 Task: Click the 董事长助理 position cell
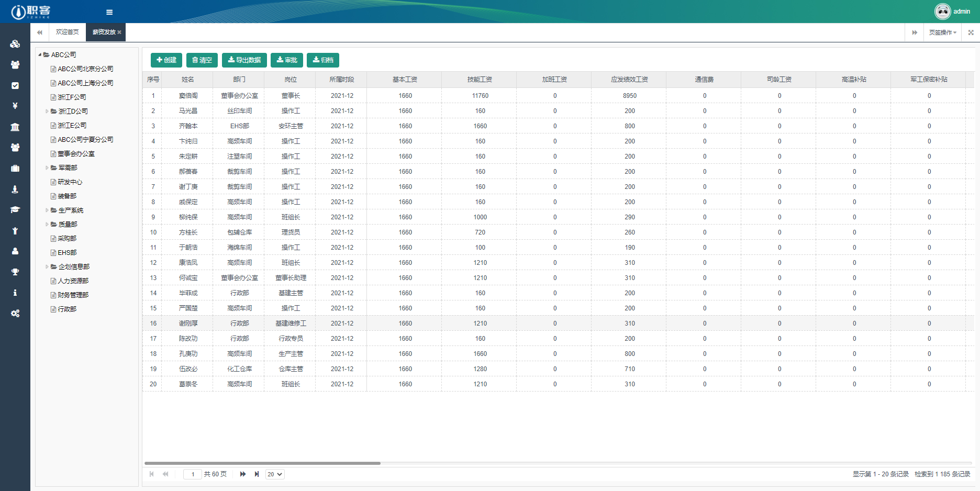tap(291, 278)
